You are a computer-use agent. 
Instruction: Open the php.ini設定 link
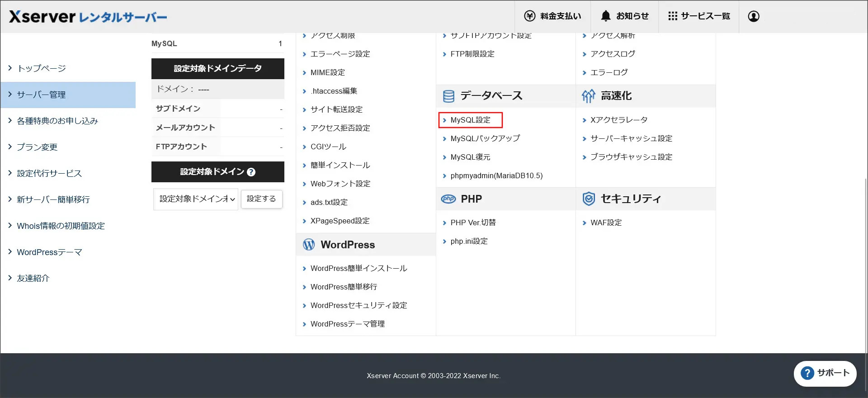tap(469, 241)
